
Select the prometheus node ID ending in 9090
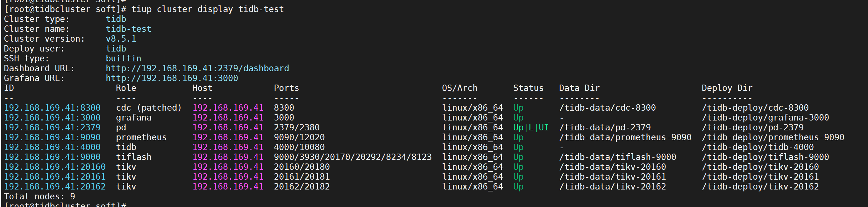pos(52,137)
